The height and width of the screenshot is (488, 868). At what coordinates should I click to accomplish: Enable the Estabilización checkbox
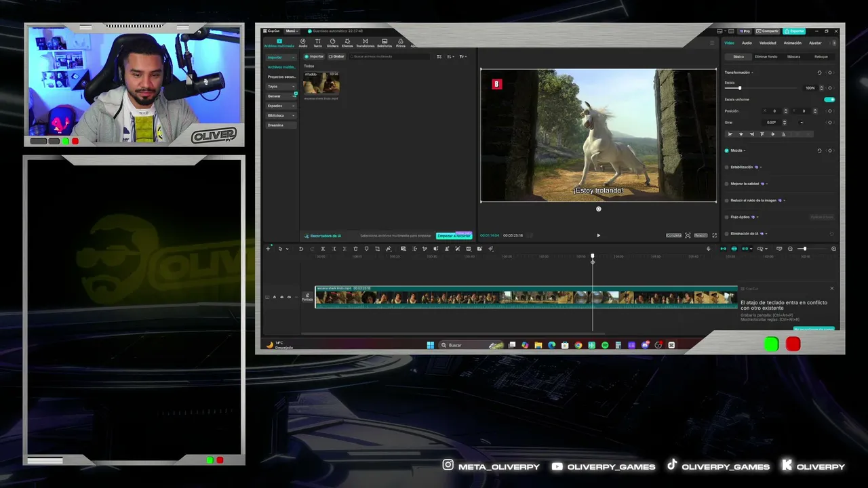point(727,167)
